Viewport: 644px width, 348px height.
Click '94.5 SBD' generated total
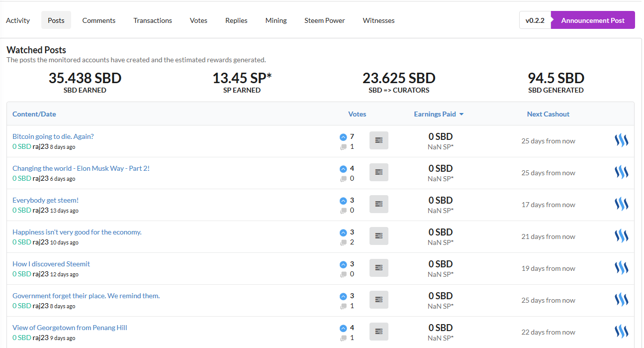(x=556, y=78)
